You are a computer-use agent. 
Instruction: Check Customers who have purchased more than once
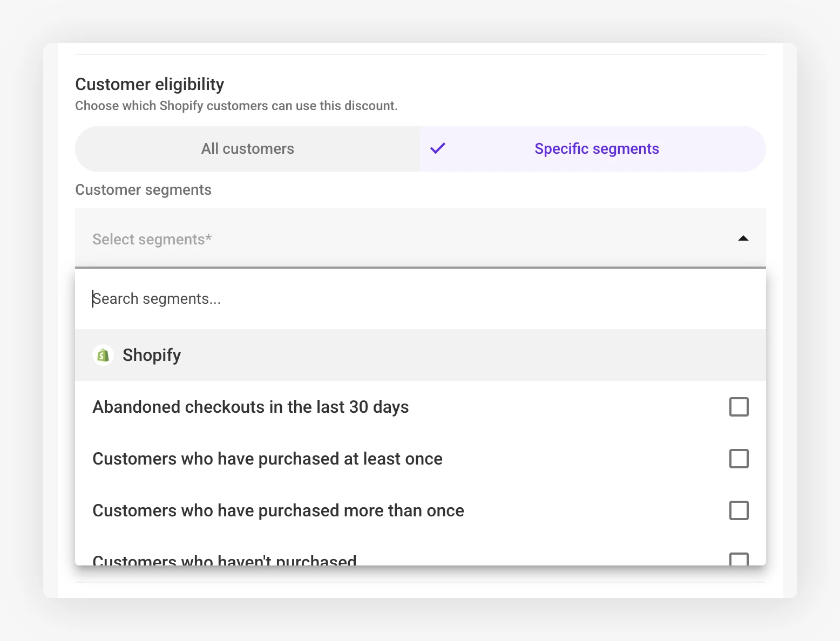click(739, 510)
